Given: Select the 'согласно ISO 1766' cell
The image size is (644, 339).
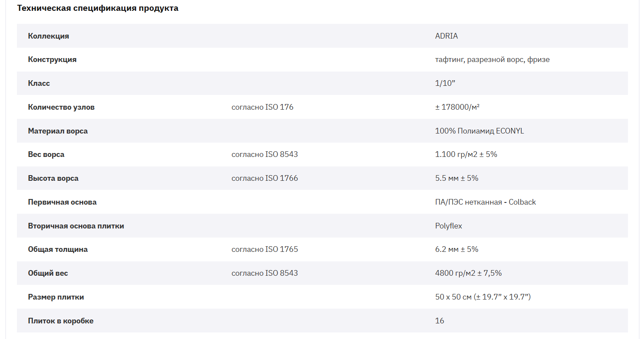Looking at the screenshot, I should [x=265, y=178].
